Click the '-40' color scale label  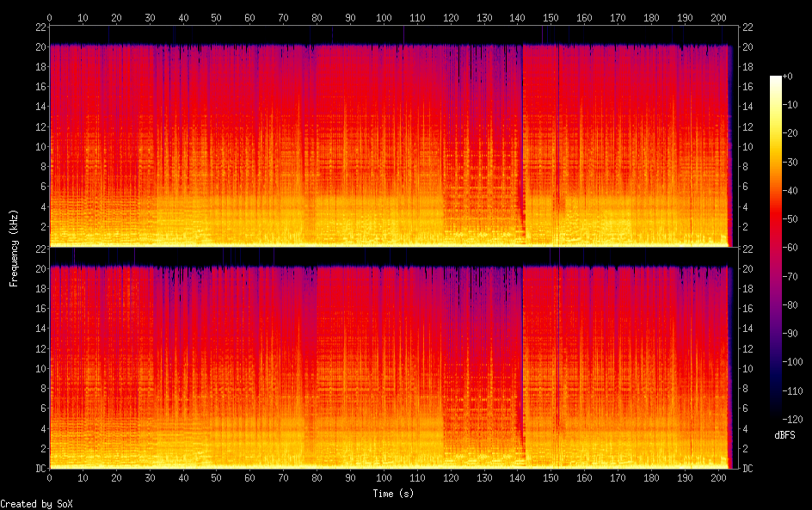[x=790, y=191]
